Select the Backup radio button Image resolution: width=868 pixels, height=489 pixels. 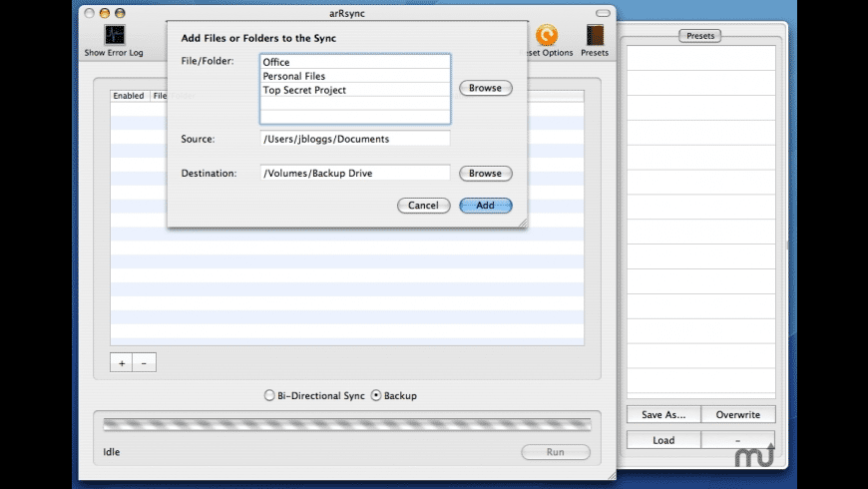[376, 395]
